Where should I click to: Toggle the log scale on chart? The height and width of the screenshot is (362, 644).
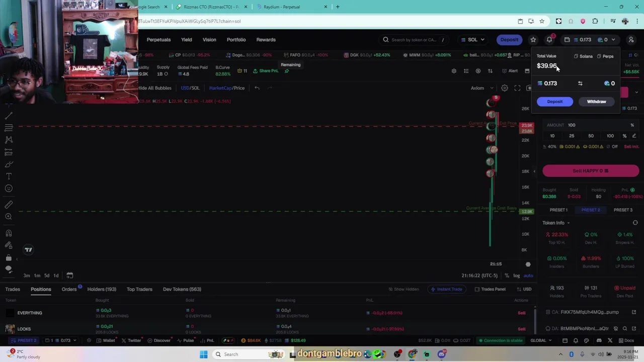[x=516, y=276]
